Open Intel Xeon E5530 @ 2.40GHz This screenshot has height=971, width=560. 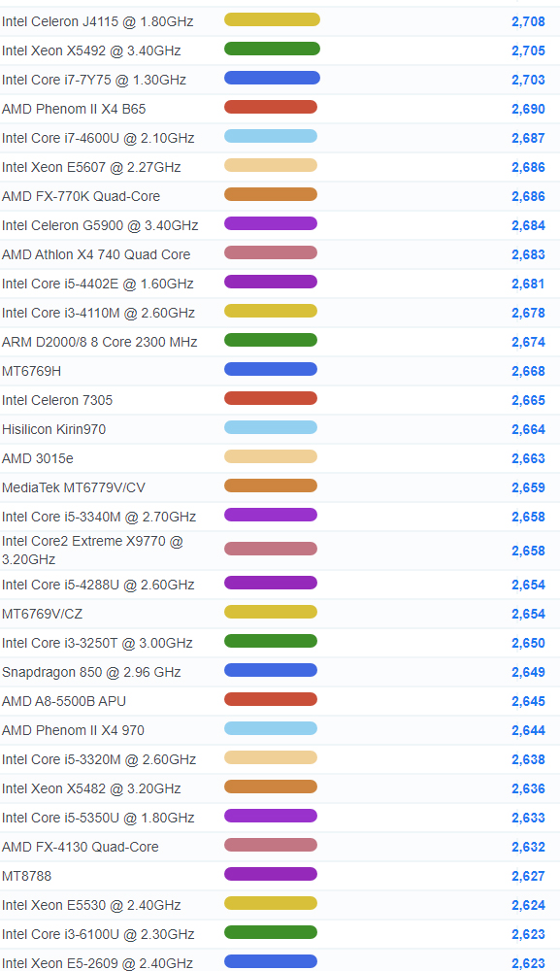(91, 905)
